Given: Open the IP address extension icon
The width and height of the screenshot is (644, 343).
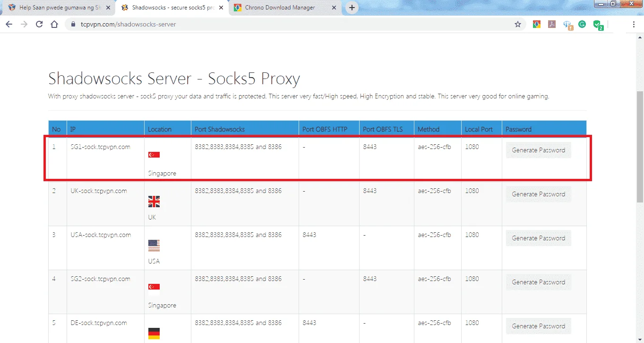Looking at the screenshot, I should (x=567, y=25).
